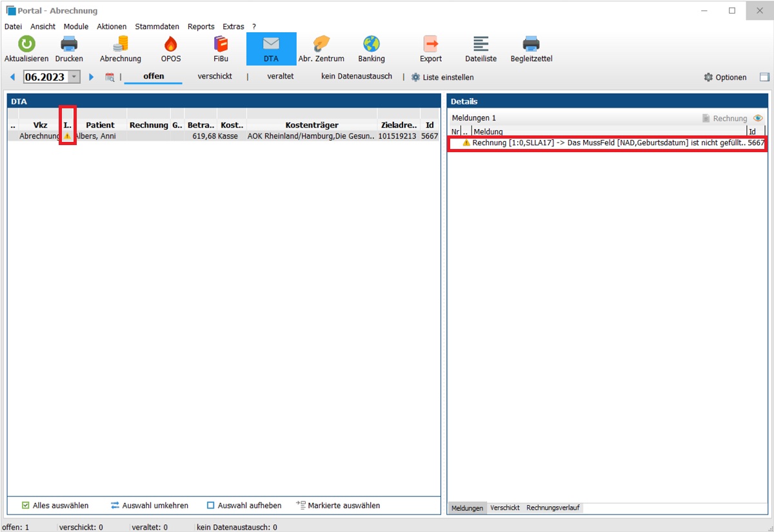This screenshot has width=774, height=532.
Task: Select the Geburtsdatum warning message row
Action: 608,143
